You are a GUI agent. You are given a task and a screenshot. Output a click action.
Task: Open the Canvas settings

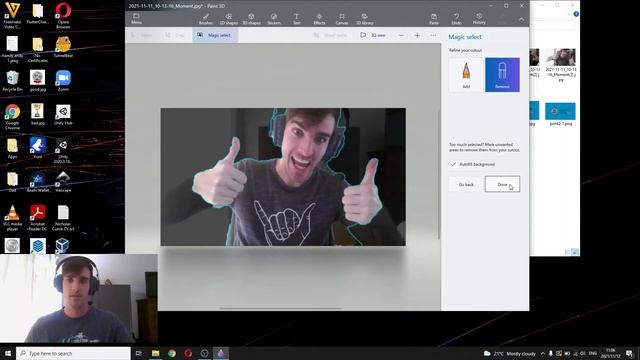tap(342, 19)
